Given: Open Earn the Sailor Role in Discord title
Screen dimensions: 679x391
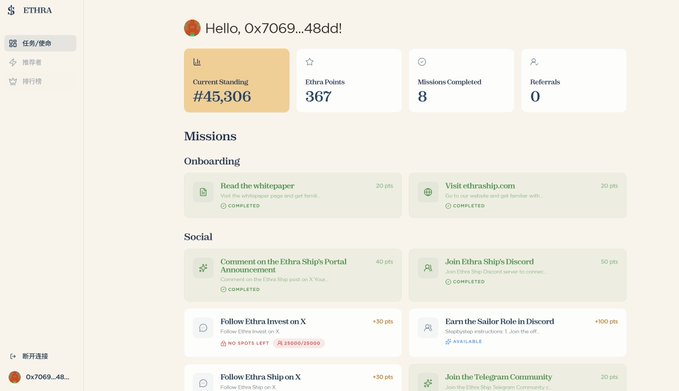Looking at the screenshot, I should 499,321.
